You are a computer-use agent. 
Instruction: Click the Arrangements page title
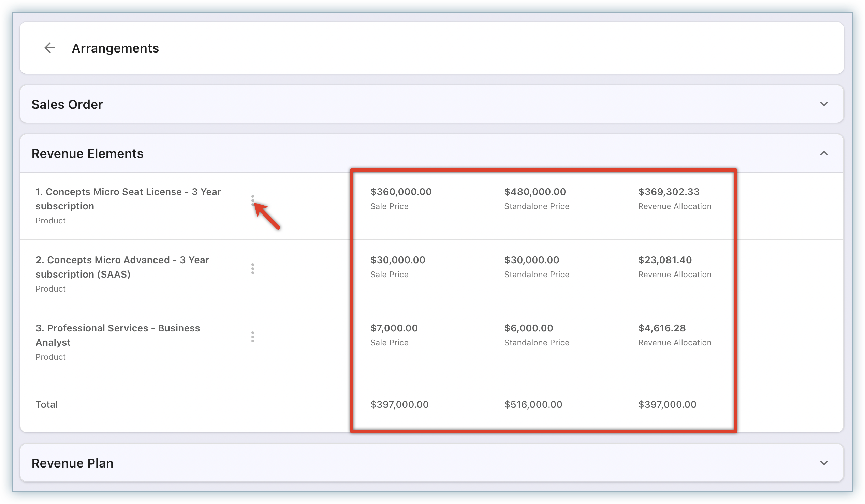point(115,48)
